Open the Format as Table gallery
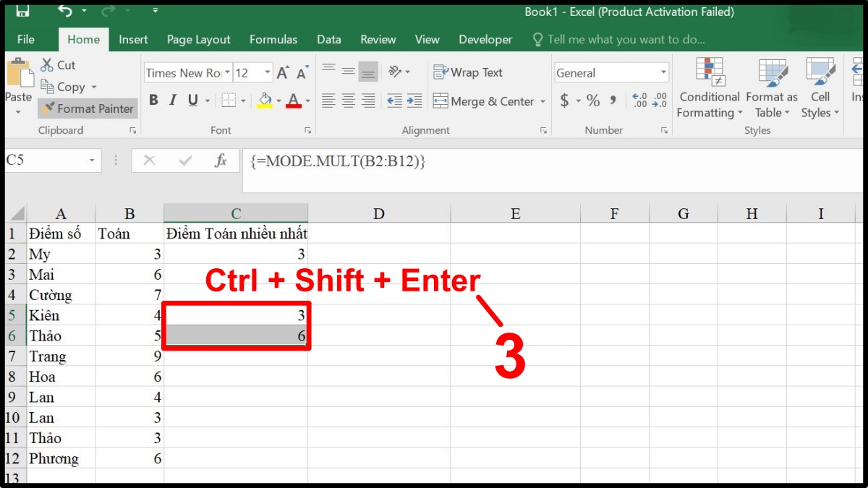The image size is (868, 488). (772, 88)
